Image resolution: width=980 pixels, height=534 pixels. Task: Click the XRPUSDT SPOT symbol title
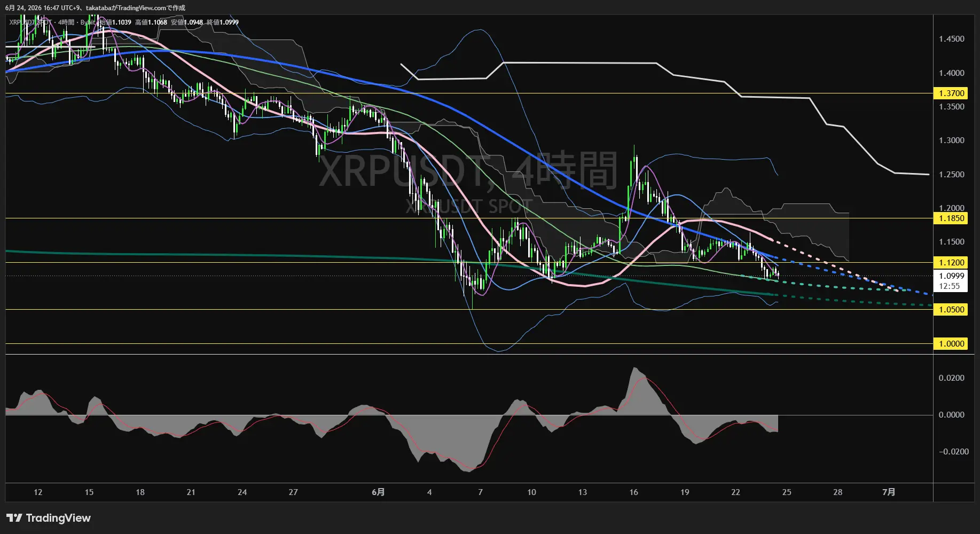pos(30,22)
